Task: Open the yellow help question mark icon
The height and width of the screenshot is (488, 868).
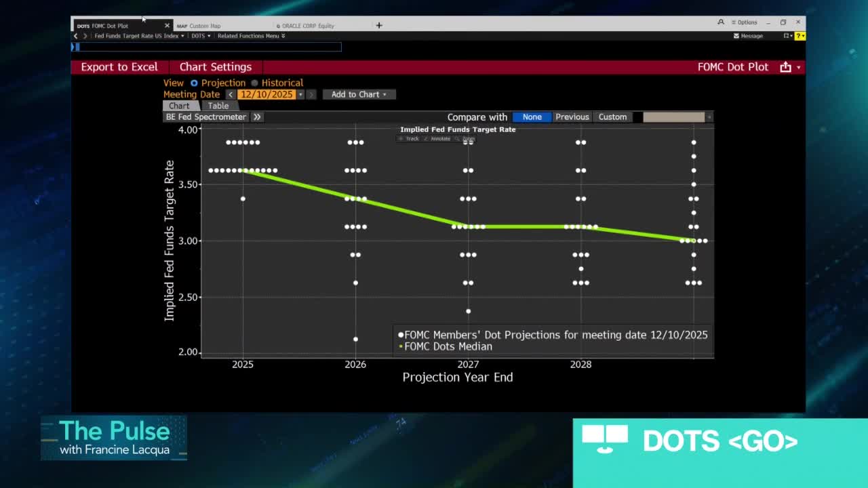Action: pyautogui.click(x=800, y=36)
